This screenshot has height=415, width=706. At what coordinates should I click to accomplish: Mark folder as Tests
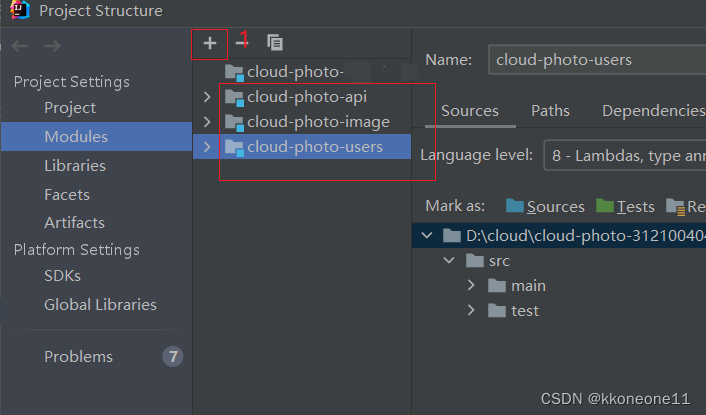625,207
